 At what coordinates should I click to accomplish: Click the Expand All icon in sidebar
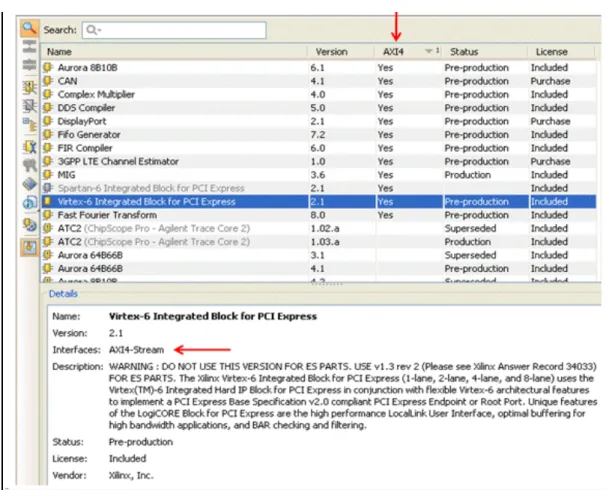(29, 64)
